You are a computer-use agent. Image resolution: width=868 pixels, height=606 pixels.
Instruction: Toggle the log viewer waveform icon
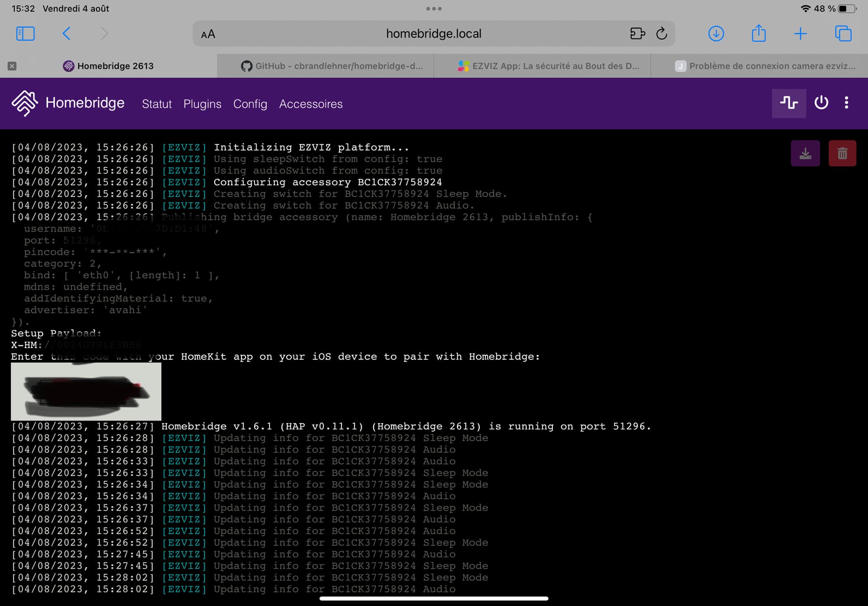789,103
